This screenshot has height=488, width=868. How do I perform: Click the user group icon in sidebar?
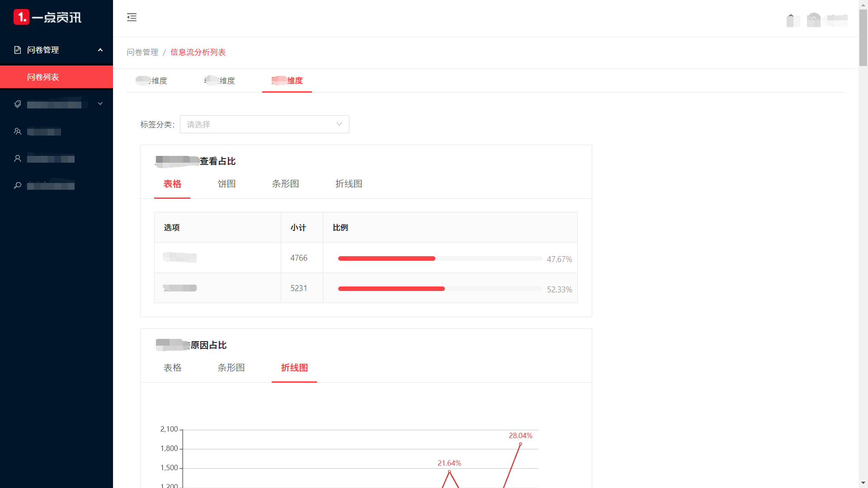coord(18,131)
